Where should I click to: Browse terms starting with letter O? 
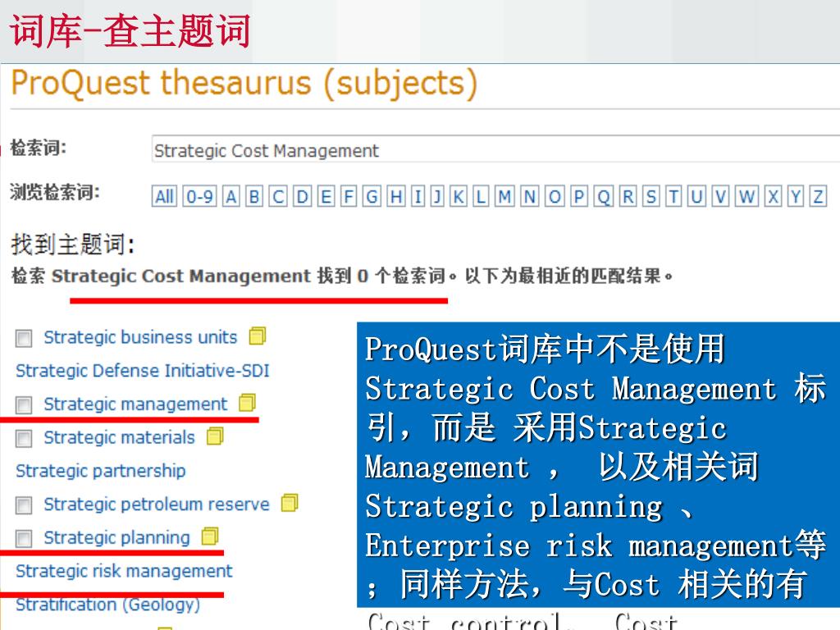pos(555,197)
